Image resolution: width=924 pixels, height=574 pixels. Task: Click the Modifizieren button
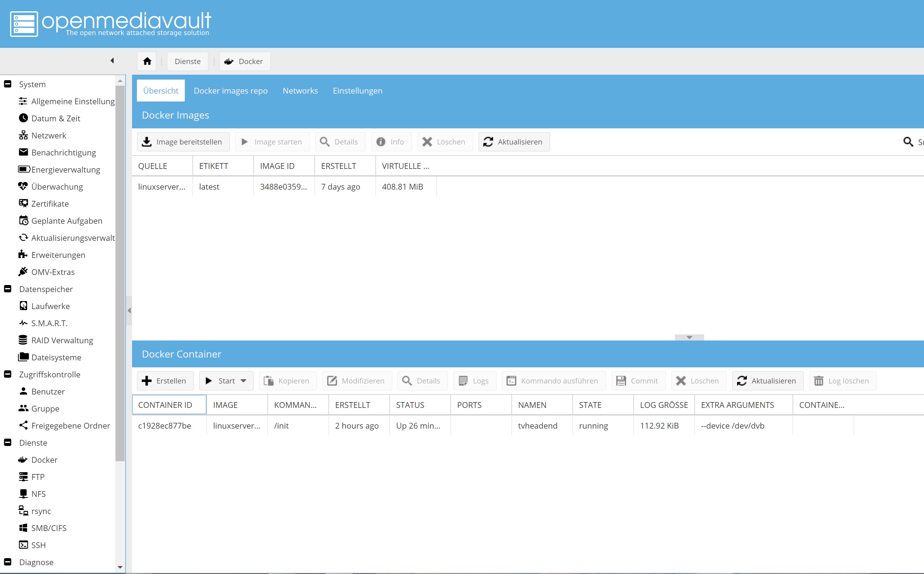point(357,381)
